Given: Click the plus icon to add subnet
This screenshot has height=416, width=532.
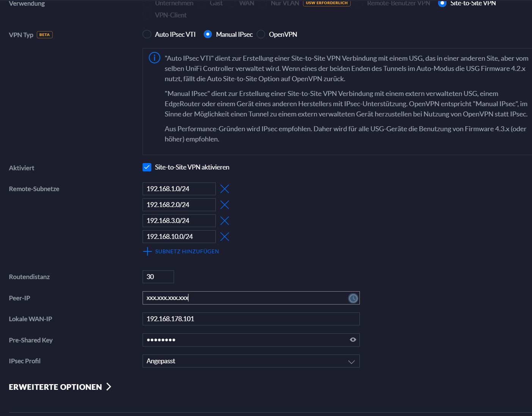Looking at the screenshot, I should tap(147, 251).
